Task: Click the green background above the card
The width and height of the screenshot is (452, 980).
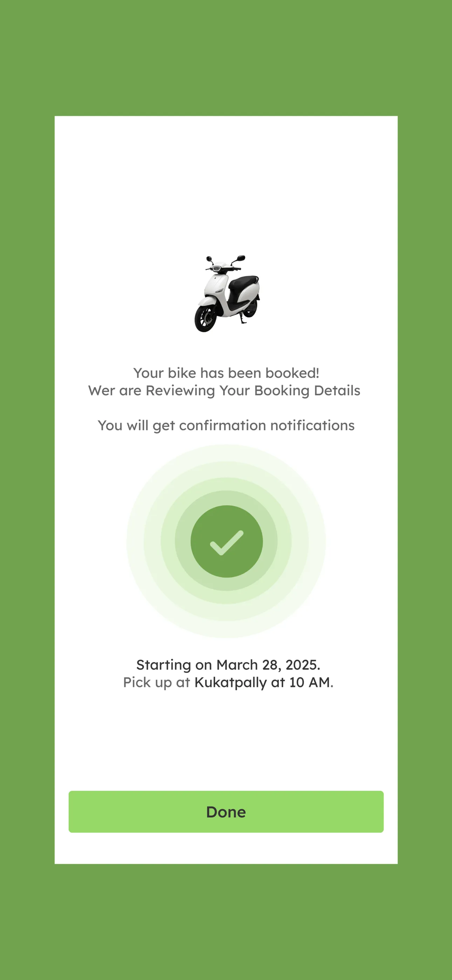Action: 226,58
